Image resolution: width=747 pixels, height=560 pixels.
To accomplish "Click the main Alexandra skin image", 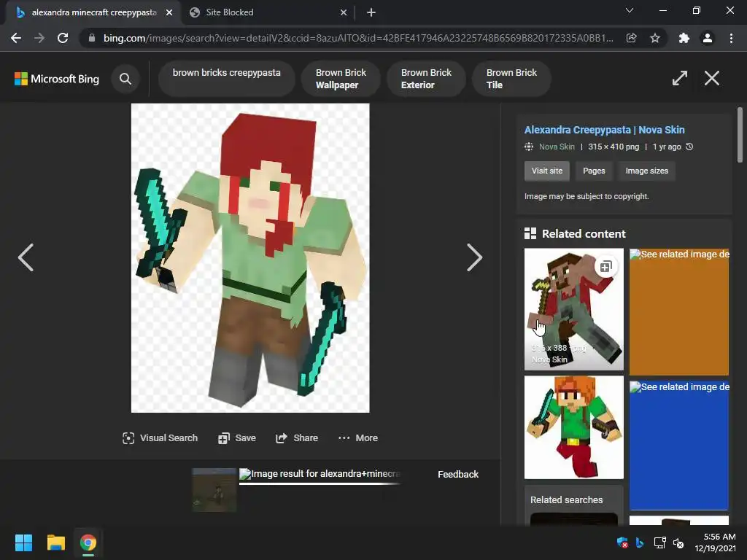I will [250, 258].
